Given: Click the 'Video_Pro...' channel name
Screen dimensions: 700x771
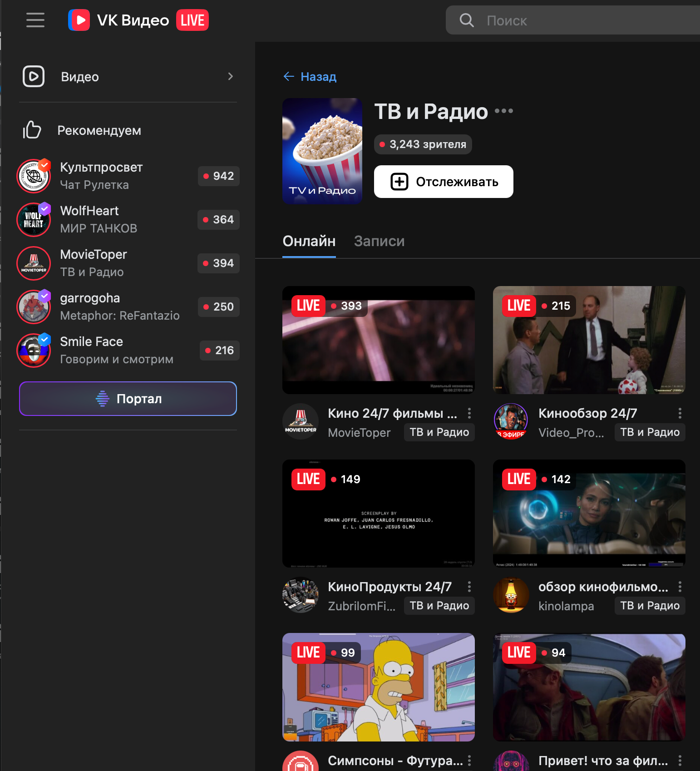Looking at the screenshot, I should pyautogui.click(x=571, y=433).
